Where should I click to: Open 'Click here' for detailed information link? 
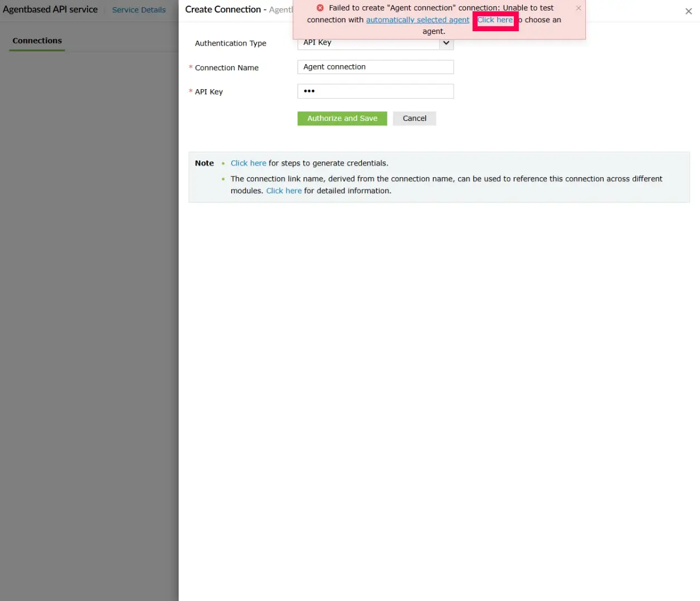(x=284, y=190)
